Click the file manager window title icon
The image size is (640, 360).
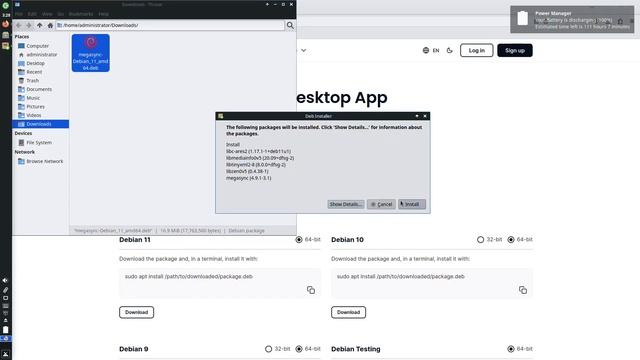17,4
